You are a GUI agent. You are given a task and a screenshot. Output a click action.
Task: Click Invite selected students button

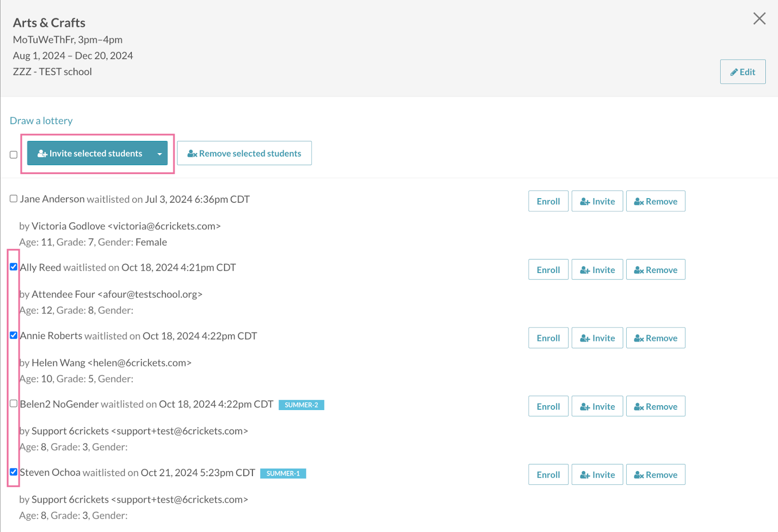89,153
